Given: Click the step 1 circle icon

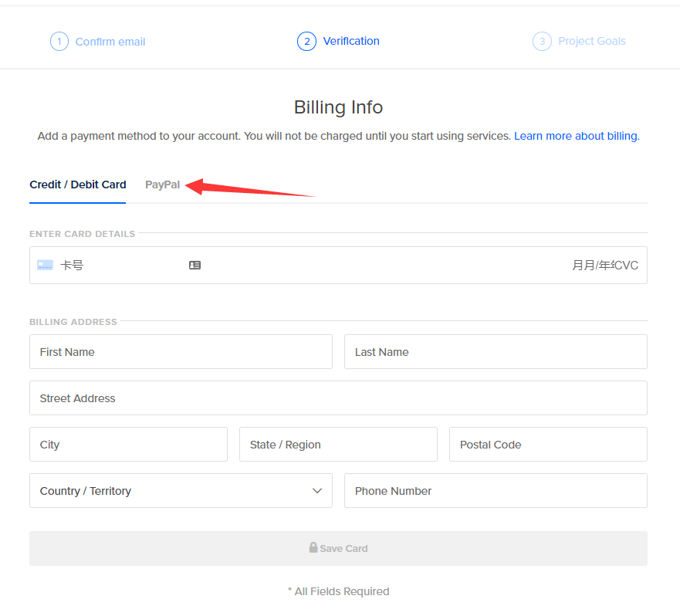Looking at the screenshot, I should (x=59, y=42).
